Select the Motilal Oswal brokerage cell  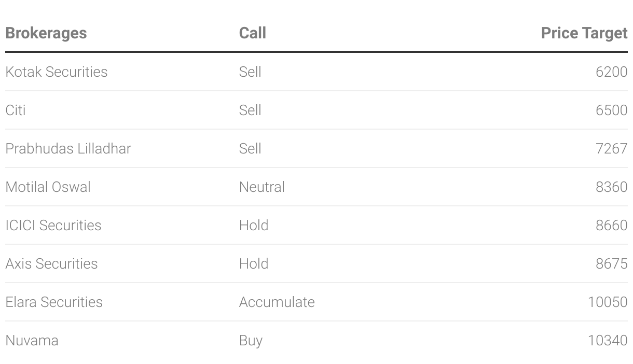48,187
